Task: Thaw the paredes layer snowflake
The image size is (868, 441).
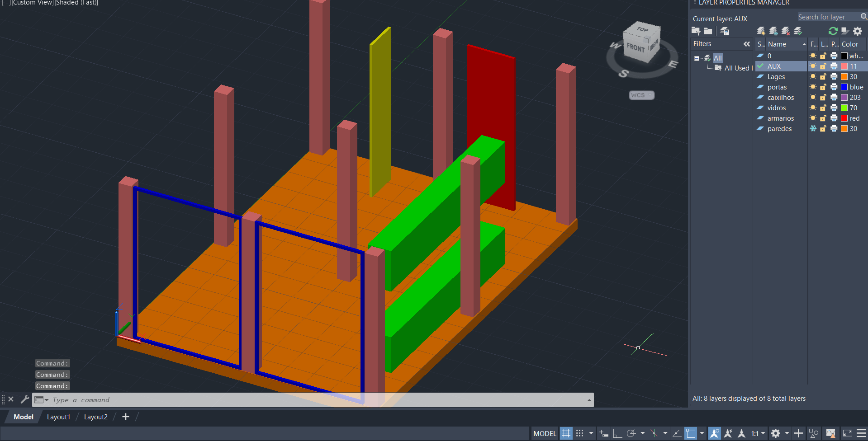Action: 813,128
